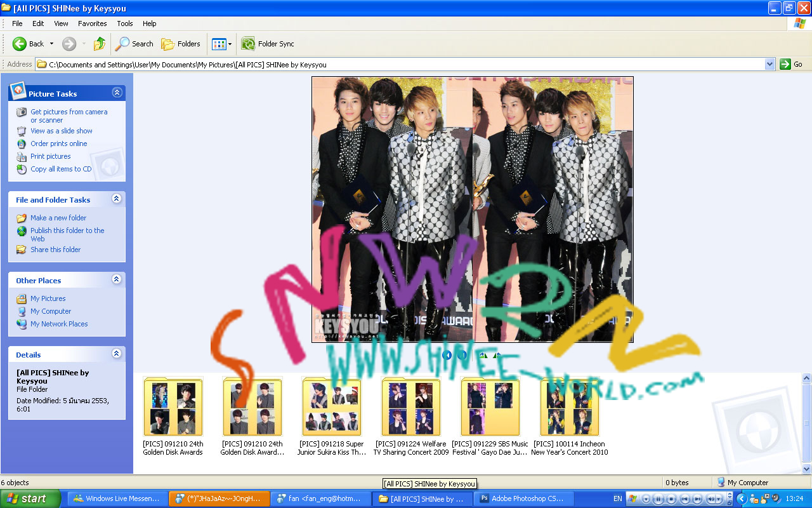Click Order prints online link
Viewport: 812px width, 508px height.
[59, 144]
